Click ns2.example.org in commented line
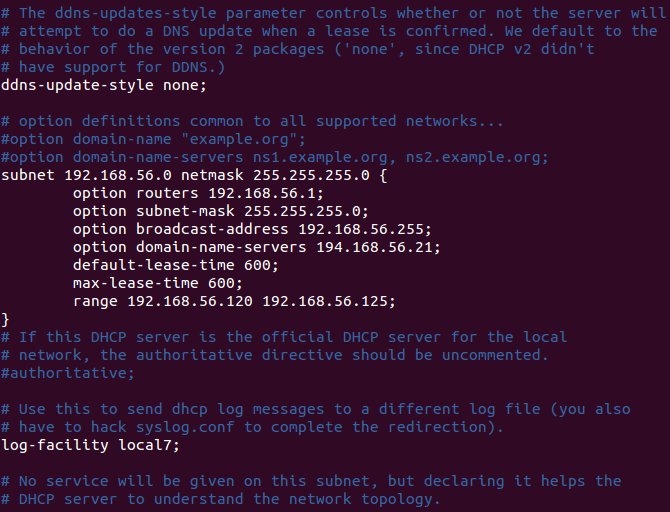The image size is (670, 512). point(473,157)
